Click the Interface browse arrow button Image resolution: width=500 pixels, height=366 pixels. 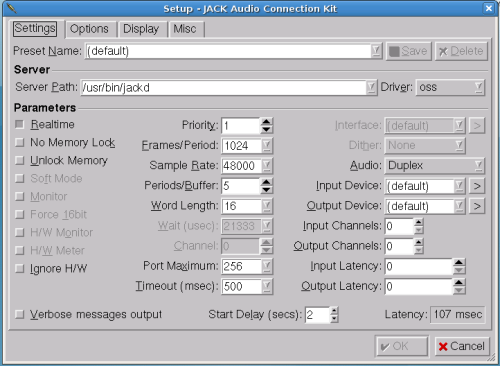[477, 126]
